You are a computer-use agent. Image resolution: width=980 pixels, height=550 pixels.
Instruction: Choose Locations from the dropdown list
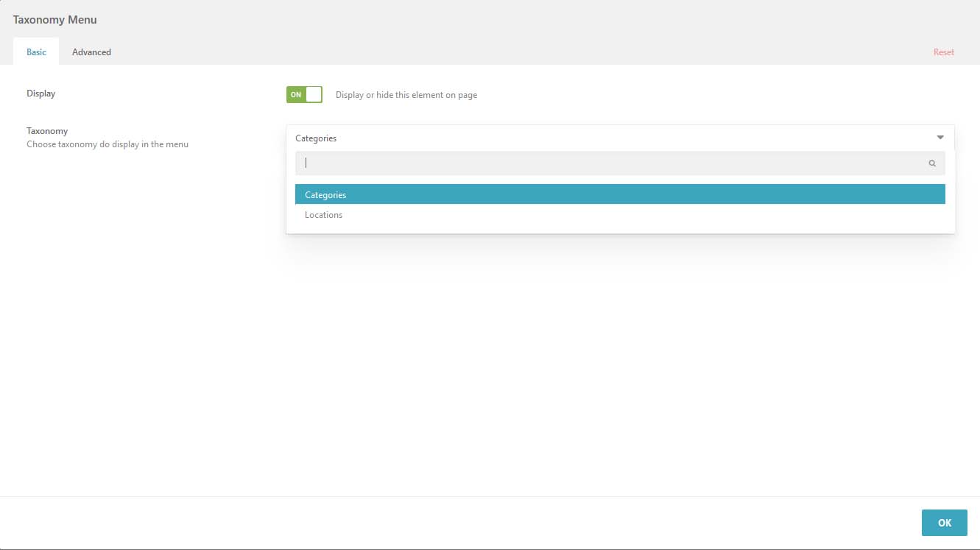620,215
